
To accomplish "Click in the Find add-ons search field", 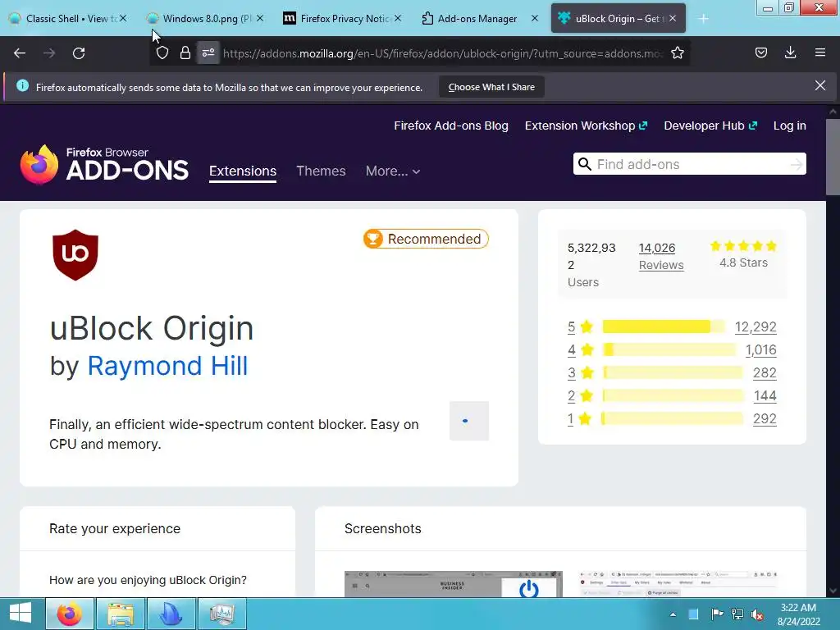I will [690, 164].
